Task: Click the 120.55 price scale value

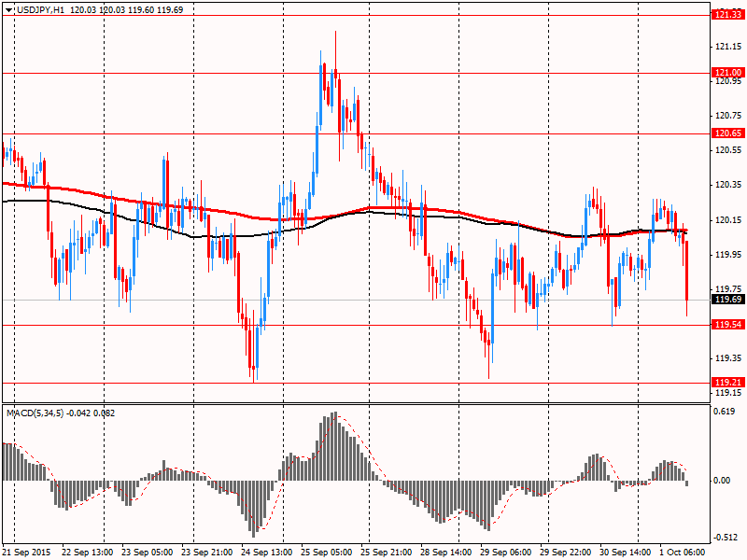Action: tap(728, 150)
